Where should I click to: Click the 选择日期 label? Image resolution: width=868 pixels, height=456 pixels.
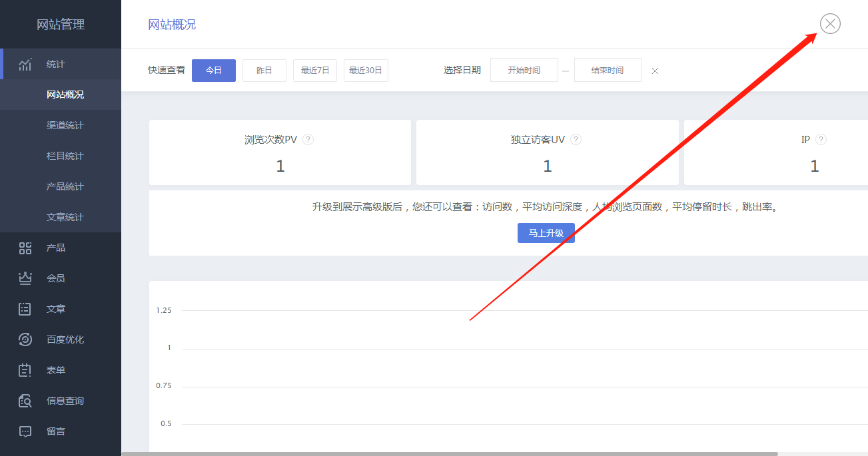pyautogui.click(x=462, y=70)
